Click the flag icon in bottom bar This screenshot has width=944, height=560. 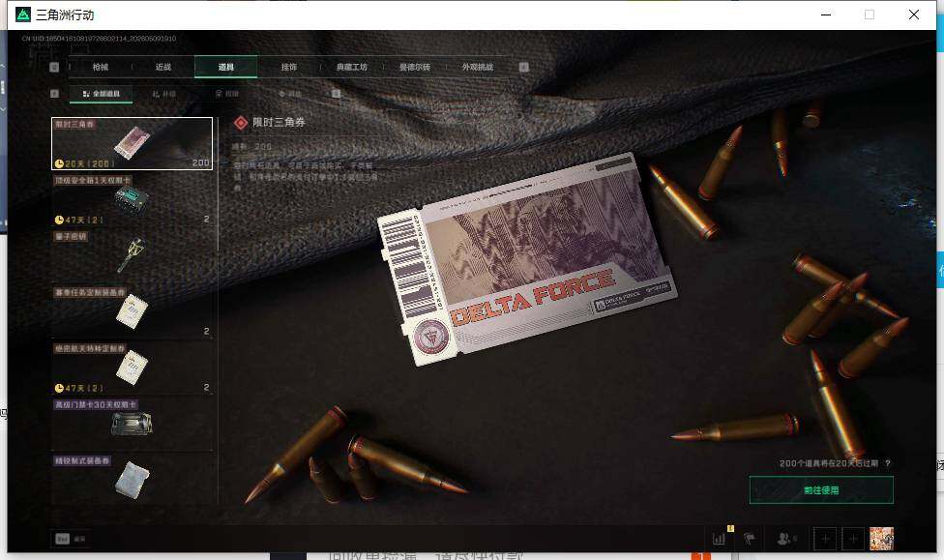point(750,539)
